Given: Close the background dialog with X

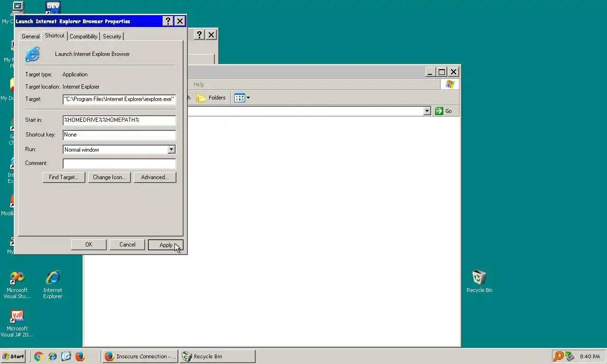Looking at the screenshot, I should tap(211, 35).
